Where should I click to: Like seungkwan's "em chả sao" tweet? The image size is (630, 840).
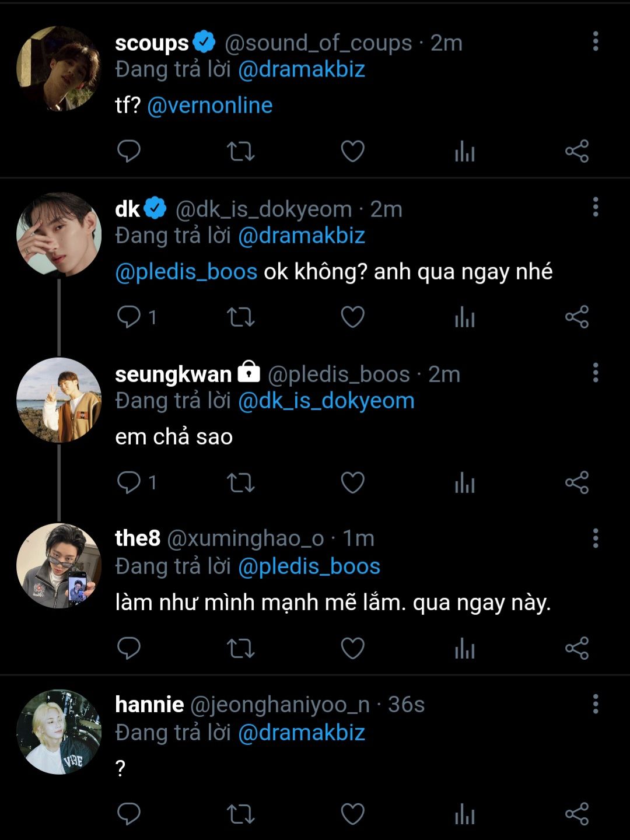click(352, 483)
